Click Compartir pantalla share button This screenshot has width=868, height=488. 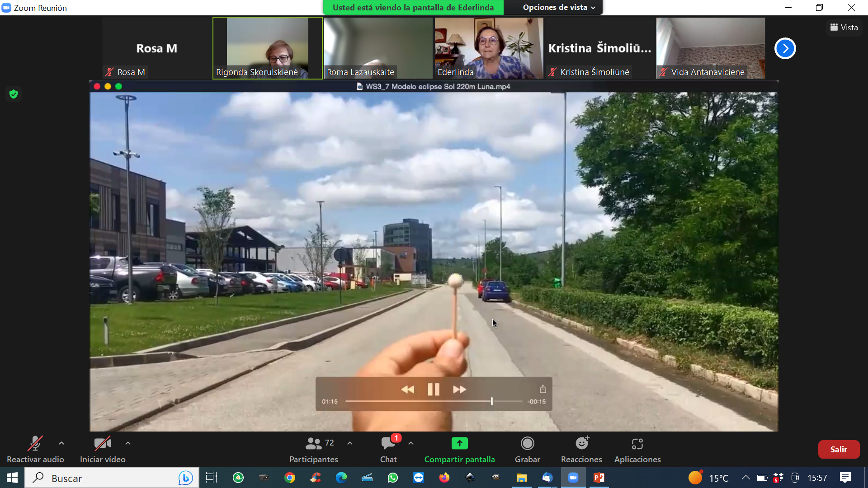coord(459,449)
